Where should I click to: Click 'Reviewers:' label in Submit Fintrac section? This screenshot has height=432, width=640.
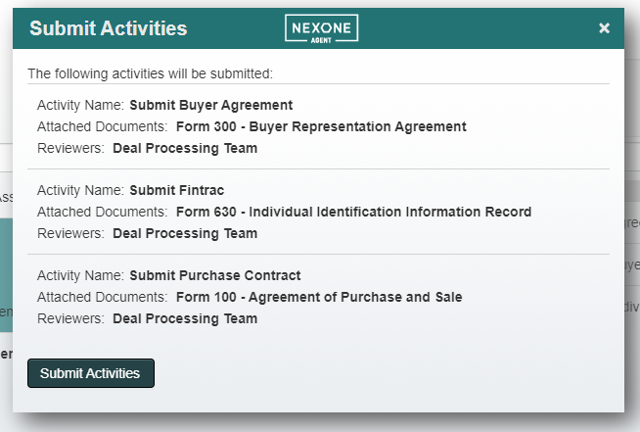70,233
